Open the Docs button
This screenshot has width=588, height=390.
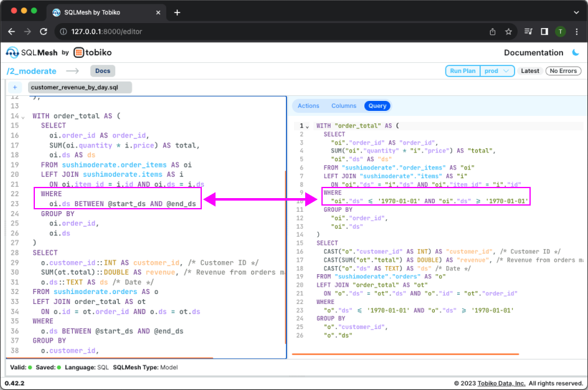point(102,71)
